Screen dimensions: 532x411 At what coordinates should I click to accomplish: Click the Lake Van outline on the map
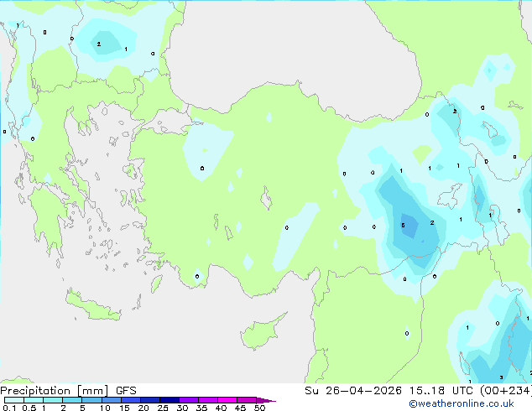click(x=450, y=196)
